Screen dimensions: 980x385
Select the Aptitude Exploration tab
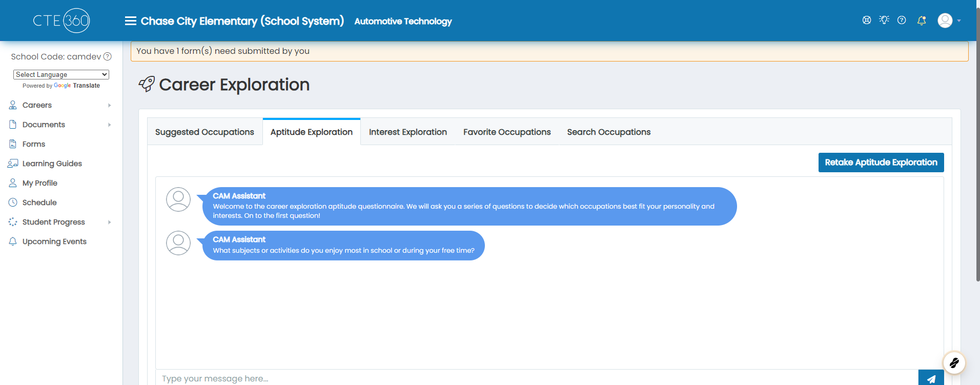pos(312,132)
